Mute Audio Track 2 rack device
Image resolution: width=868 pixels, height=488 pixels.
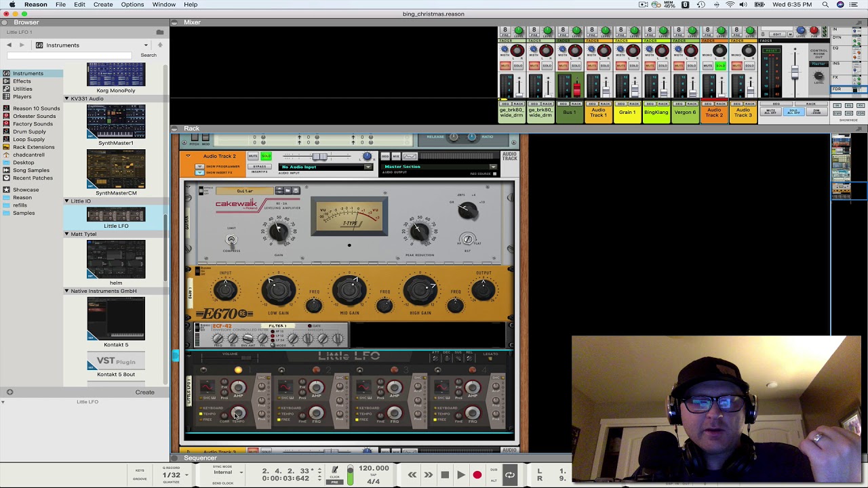coord(253,156)
